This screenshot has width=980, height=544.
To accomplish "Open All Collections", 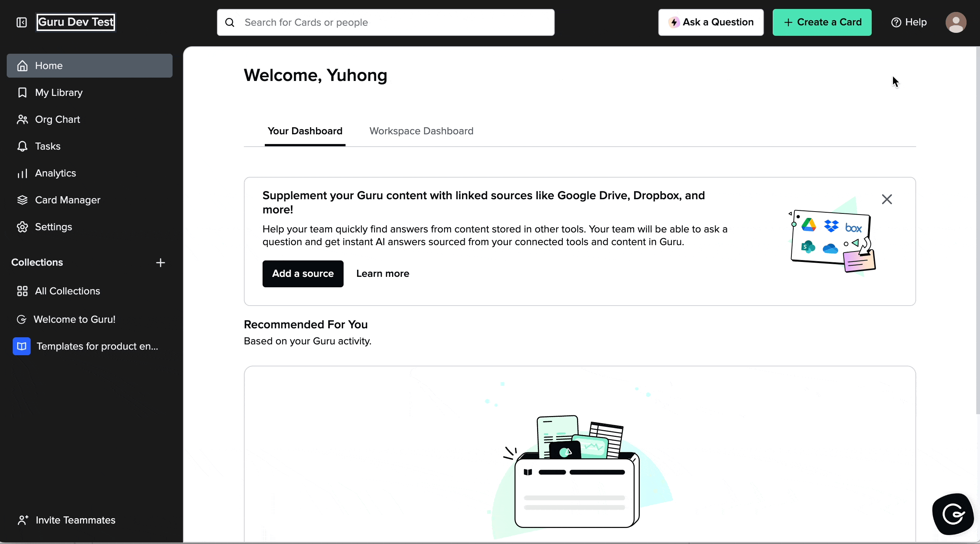I will 67,291.
